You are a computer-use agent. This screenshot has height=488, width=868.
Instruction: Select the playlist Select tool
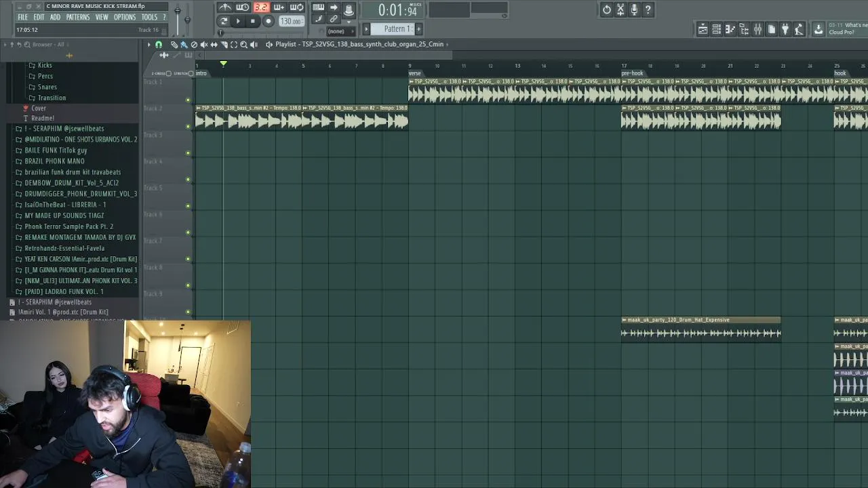coord(234,45)
